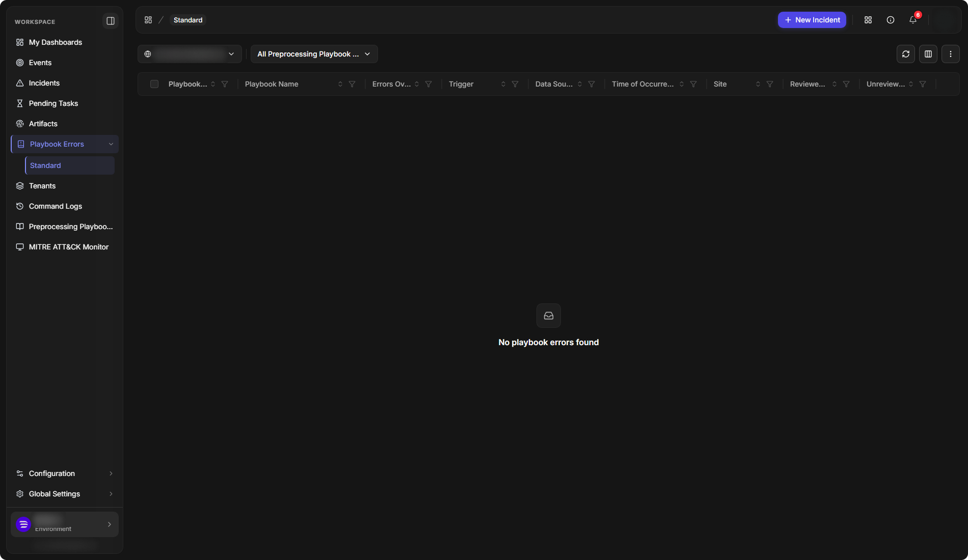Open the Tenants page
The image size is (968, 560).
click(x=65, y=186)
